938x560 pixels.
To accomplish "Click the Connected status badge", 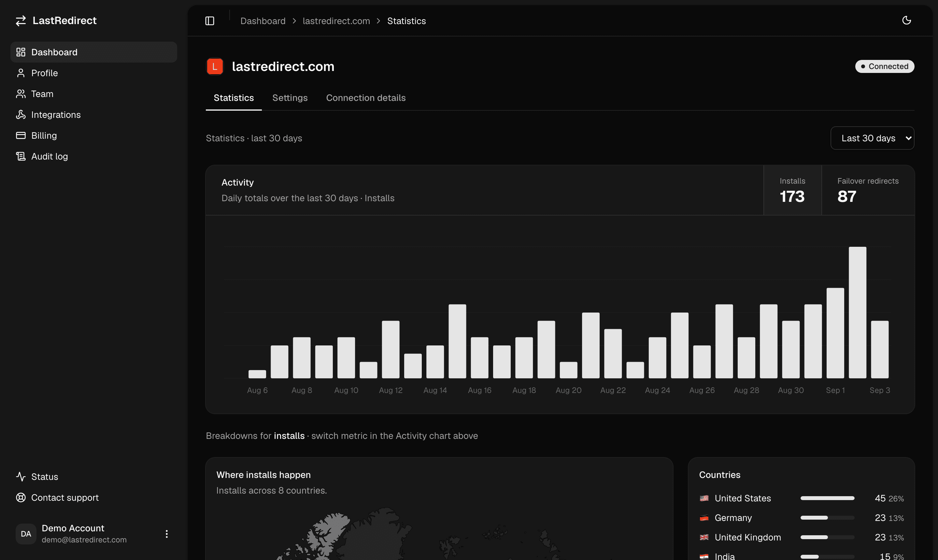I will coord(884,66).
